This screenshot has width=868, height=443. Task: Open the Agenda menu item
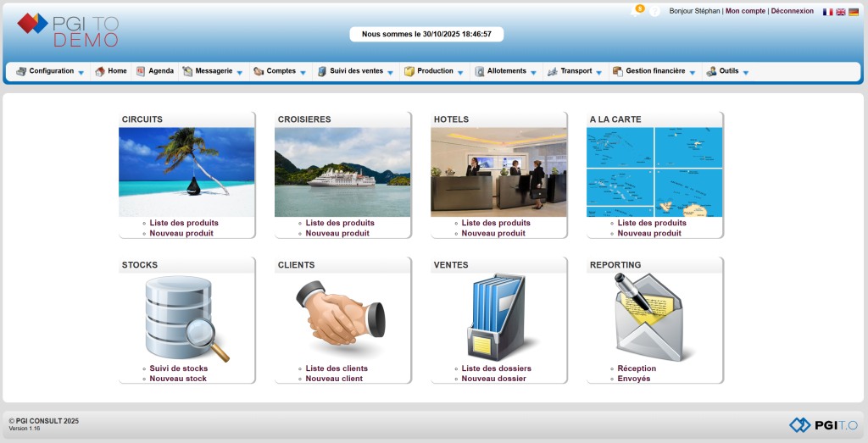point(161,71)
